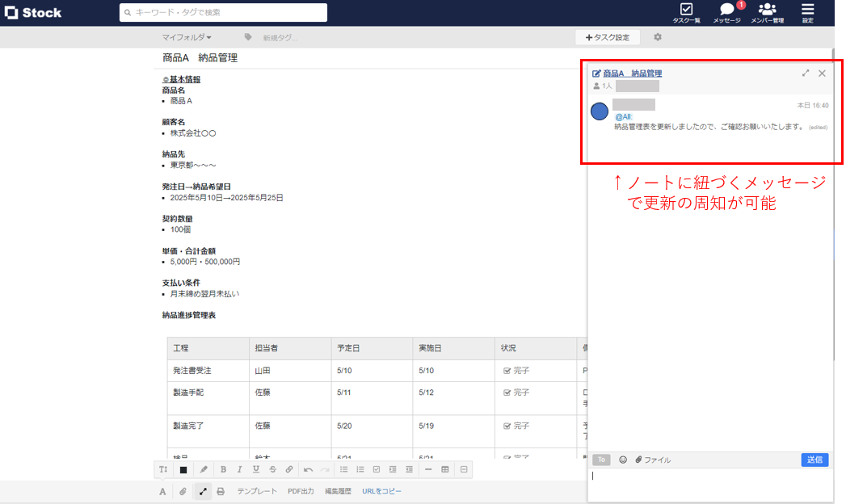846x504 pixels.
Task: Open 編集履歴 edit history
Action: pos(338,492)
